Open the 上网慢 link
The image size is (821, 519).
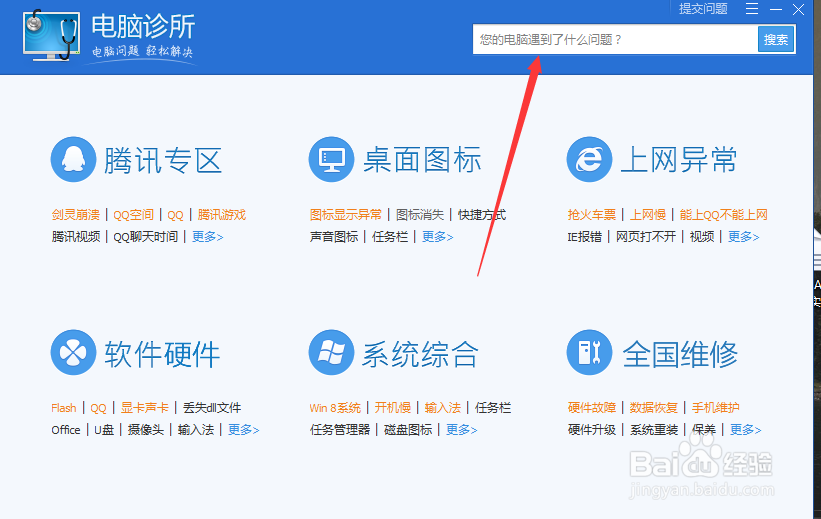(648, 215)
